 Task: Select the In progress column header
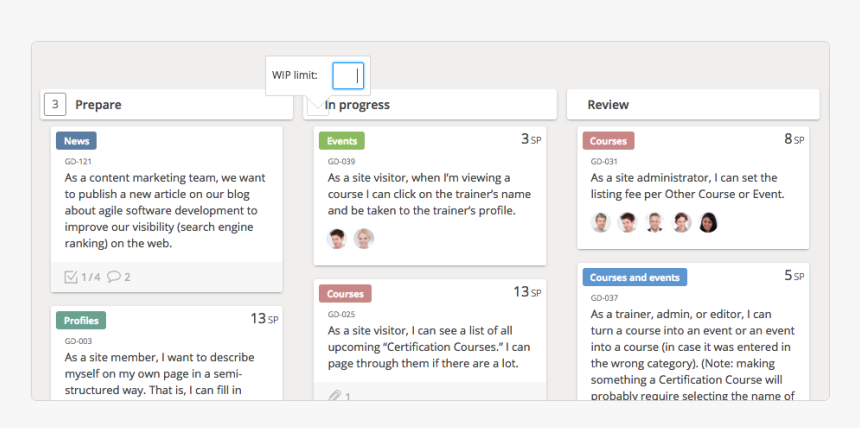click(x=357, y=104)
